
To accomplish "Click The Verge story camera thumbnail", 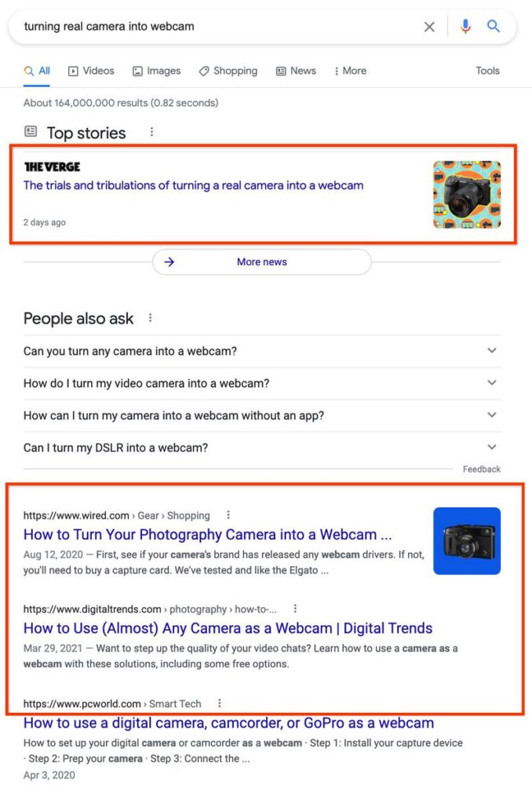I will 467,195.
